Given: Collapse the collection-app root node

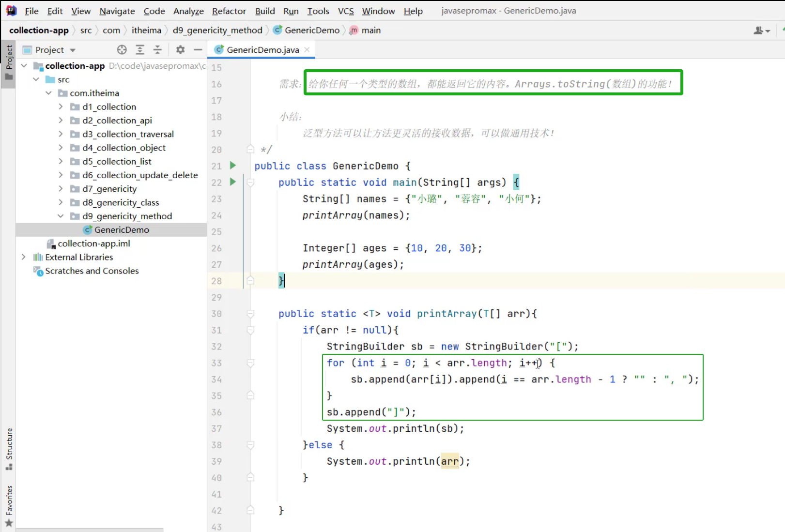Looking at the screenshot, I should (x=24, y=66).
